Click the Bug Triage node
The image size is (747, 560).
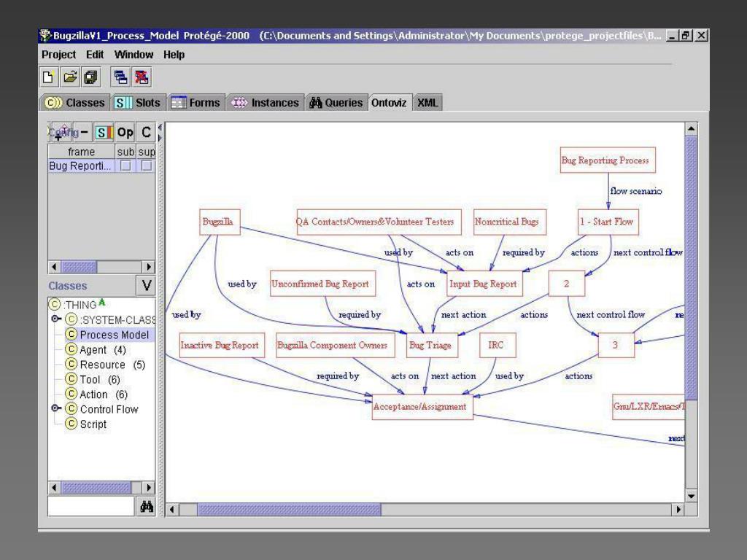[x=432, y=345]
